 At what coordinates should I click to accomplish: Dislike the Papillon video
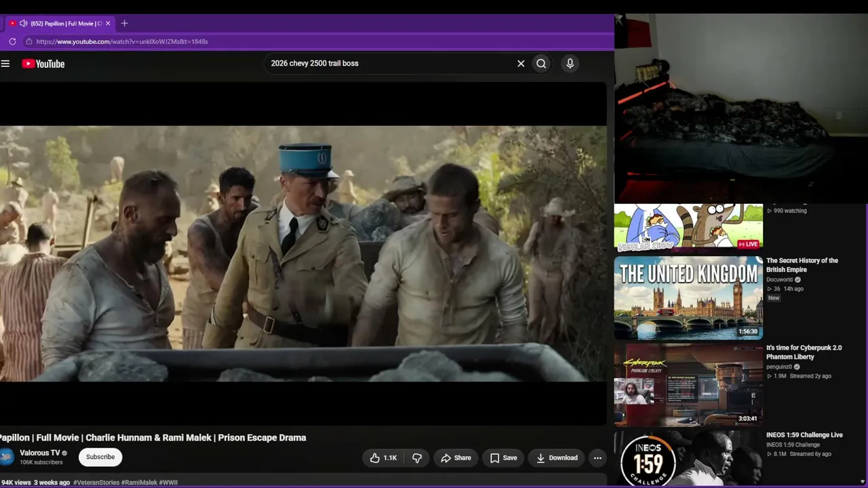pos(417,458)
